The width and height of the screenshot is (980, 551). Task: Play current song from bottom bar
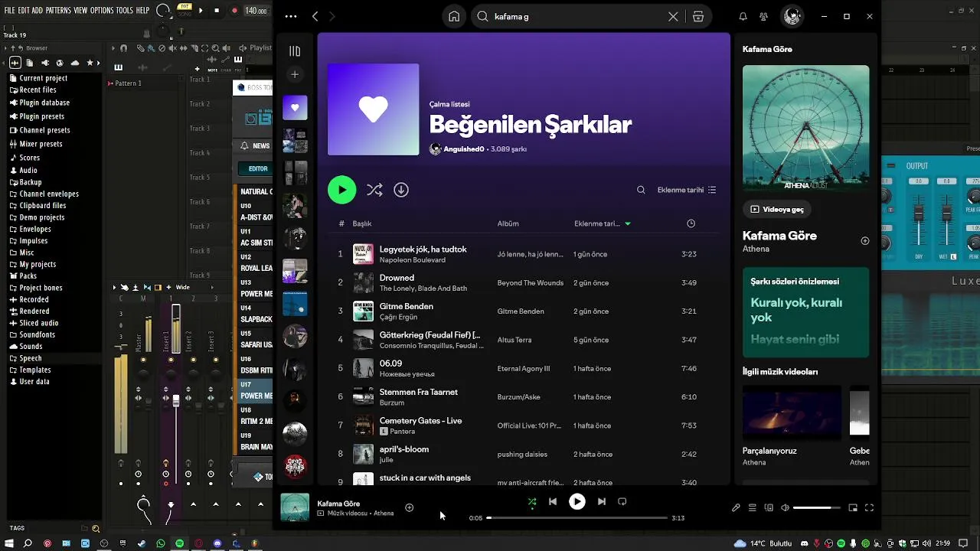(x=577, y=502)
